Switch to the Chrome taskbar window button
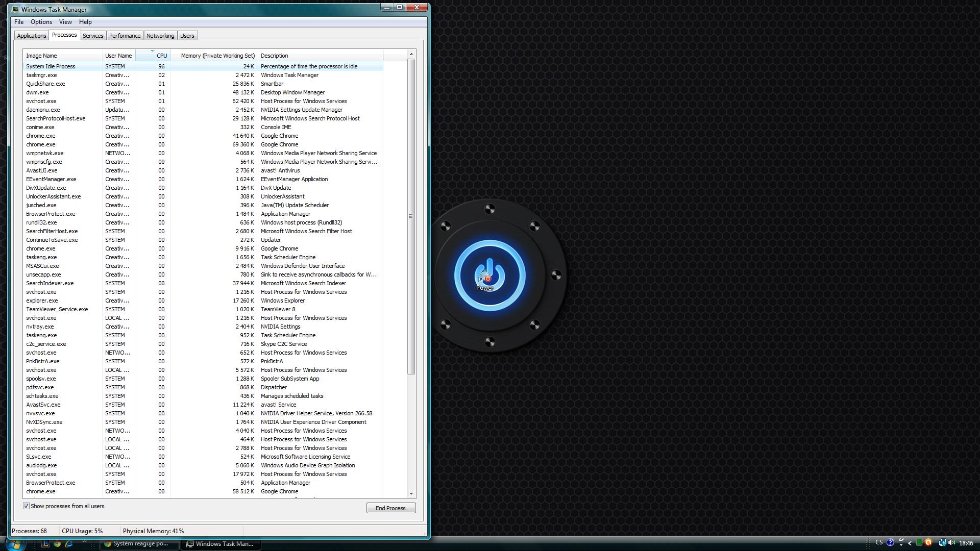The width and height of the screenshot is (980, 551). (x=140, y=544)
